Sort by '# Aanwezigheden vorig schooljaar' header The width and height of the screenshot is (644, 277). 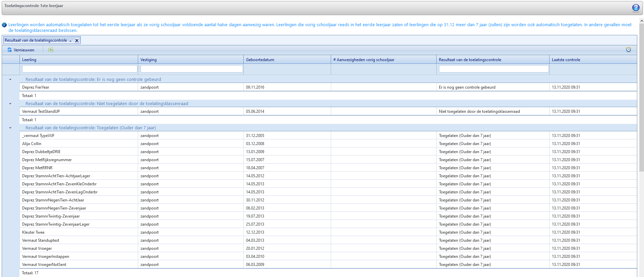(x=384, y=60)
